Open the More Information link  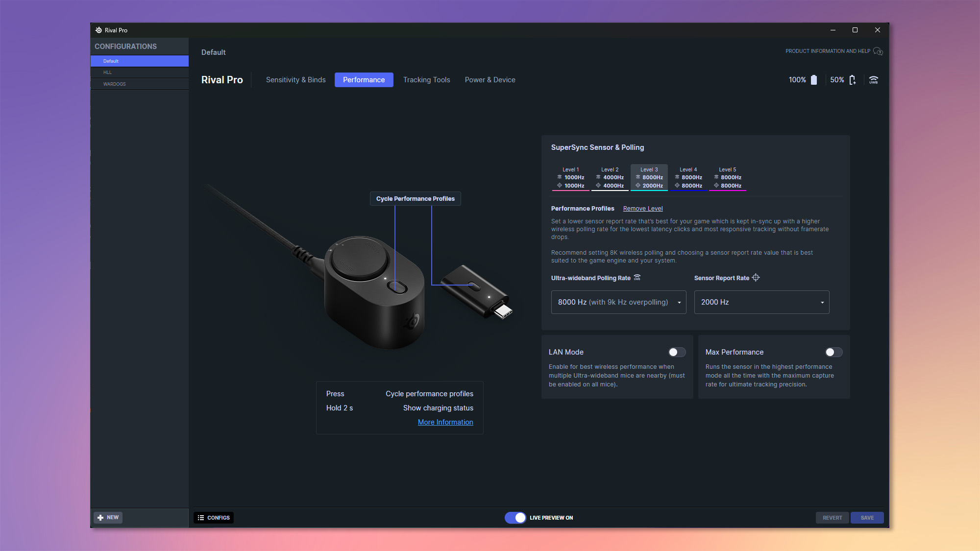(x=445, y=422)
